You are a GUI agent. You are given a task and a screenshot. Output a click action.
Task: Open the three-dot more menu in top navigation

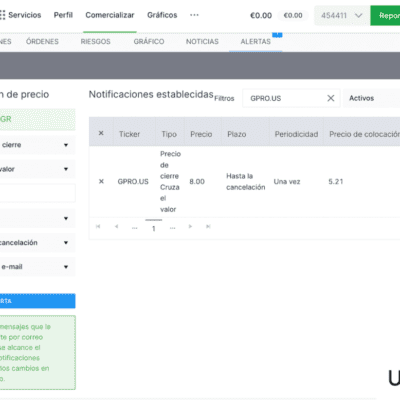pos(194,15)
